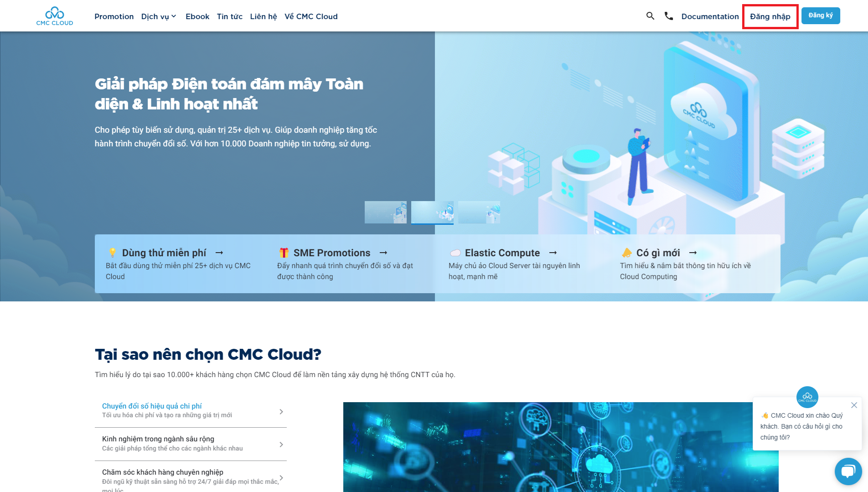Click the phone call icon
Viewport: 868px width, 492px height.
click(x=669, y=16)
